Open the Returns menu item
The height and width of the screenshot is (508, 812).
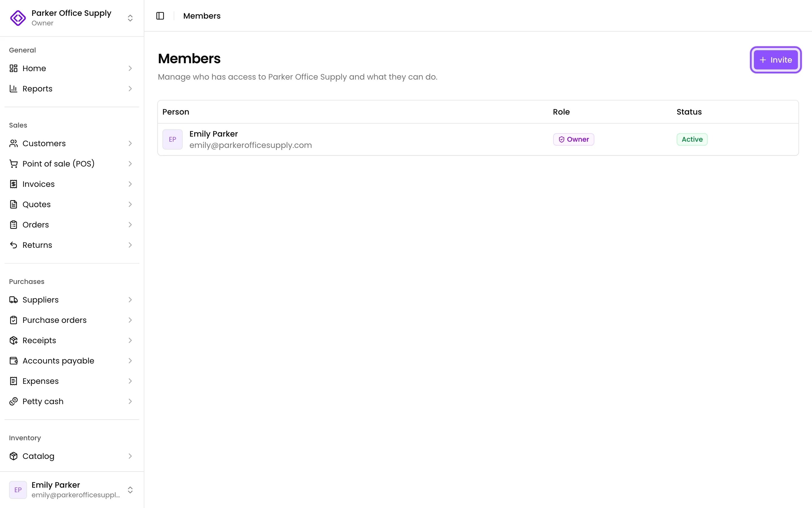[x=72, y=245]
